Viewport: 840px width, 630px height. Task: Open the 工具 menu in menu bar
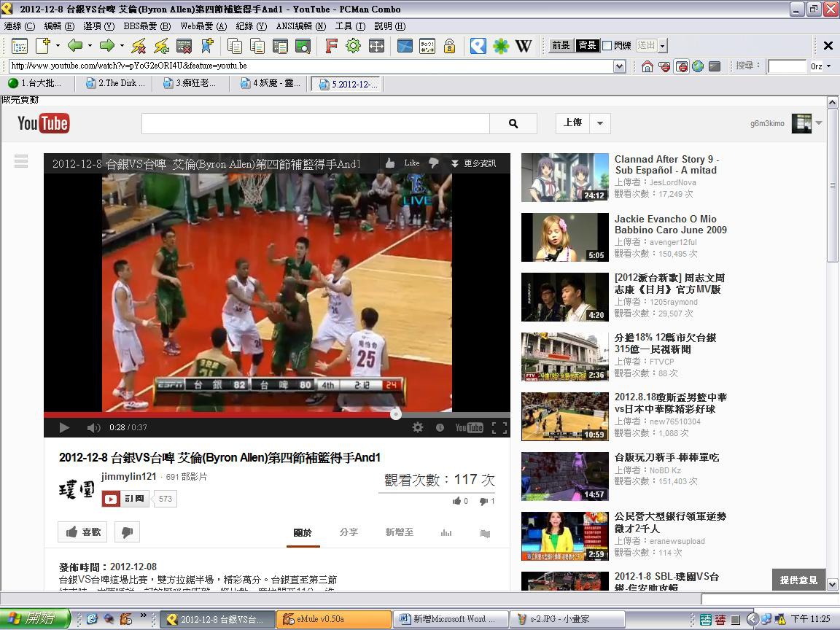point(349,26)
